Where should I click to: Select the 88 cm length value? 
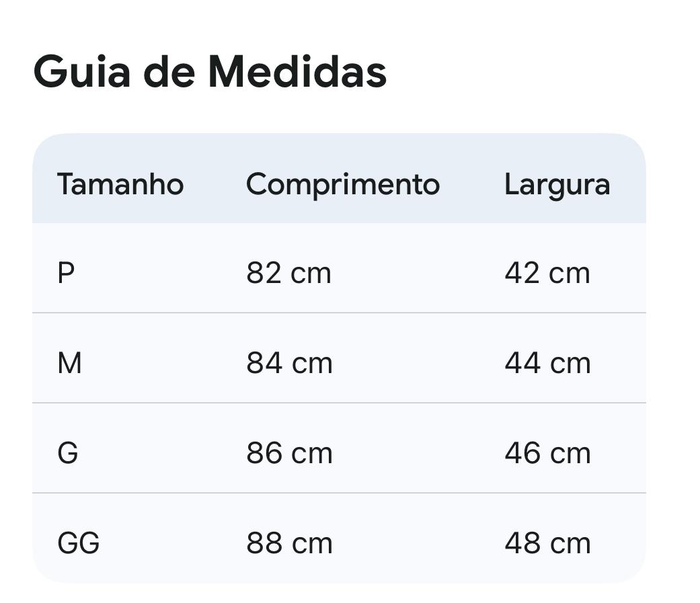click(x=289, y=543)
